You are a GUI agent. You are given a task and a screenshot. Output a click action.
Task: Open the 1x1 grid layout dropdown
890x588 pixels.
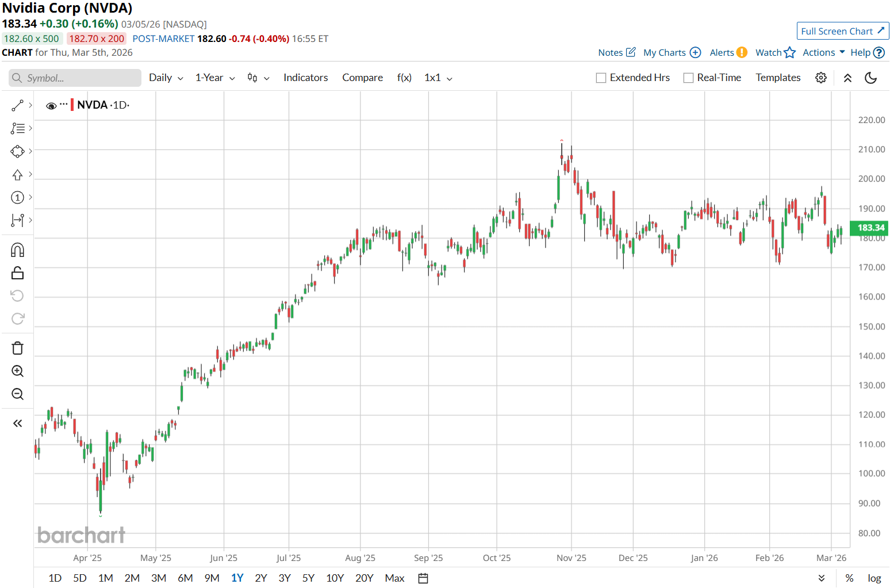click(x=438, y=78)
